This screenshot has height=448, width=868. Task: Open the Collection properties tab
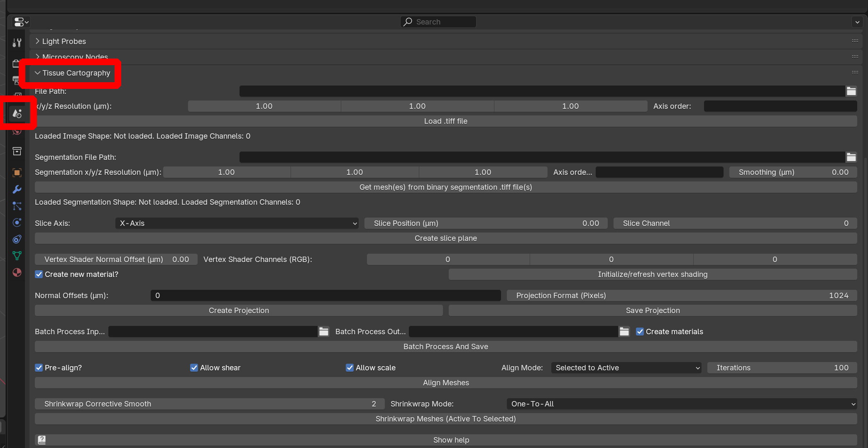(x=17, y=151)
